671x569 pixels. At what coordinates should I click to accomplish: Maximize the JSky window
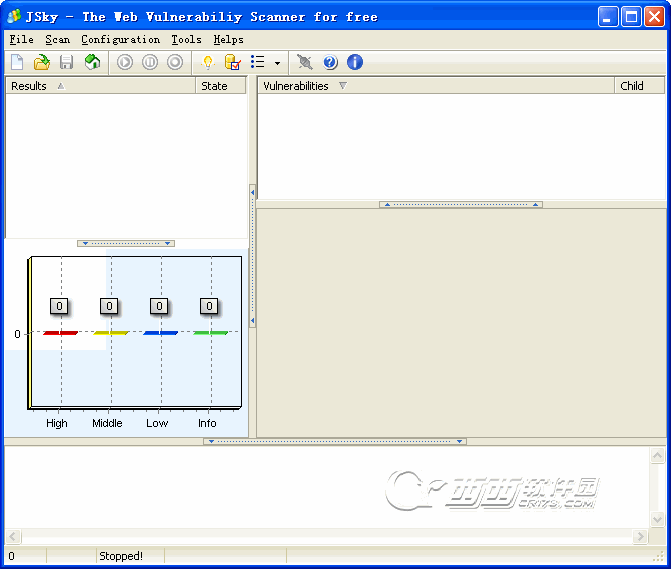[631, 17]
